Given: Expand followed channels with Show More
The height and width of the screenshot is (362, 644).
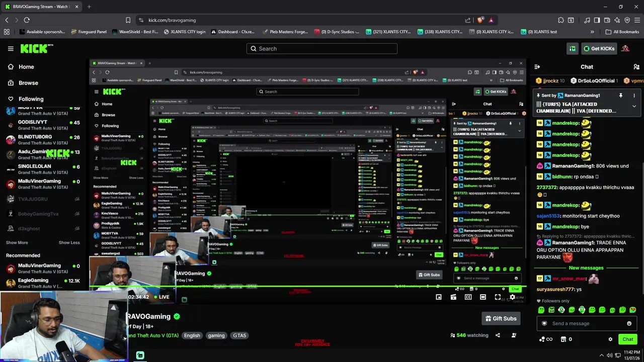Looking at the screenshot, I should [17, 242].
